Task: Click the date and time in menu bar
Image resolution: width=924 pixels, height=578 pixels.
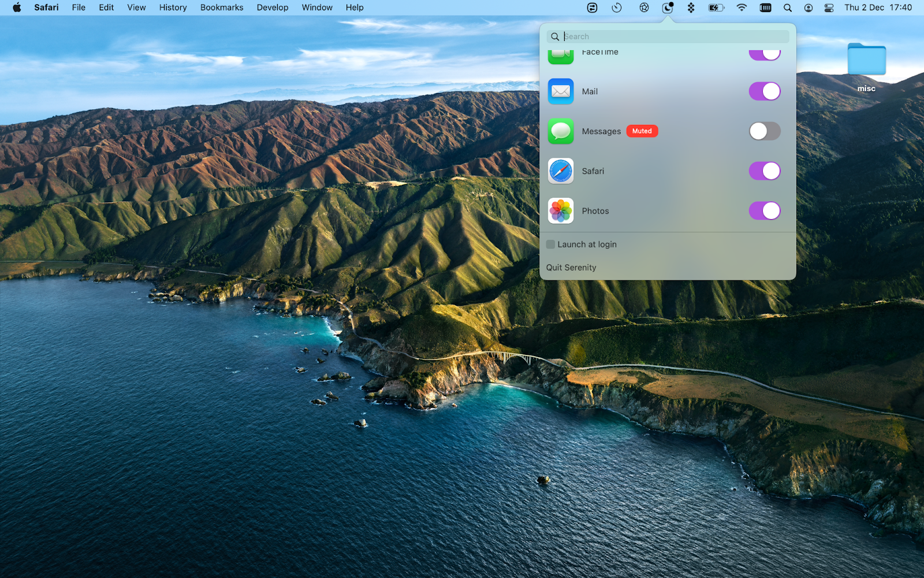Action: coord(878,8)
